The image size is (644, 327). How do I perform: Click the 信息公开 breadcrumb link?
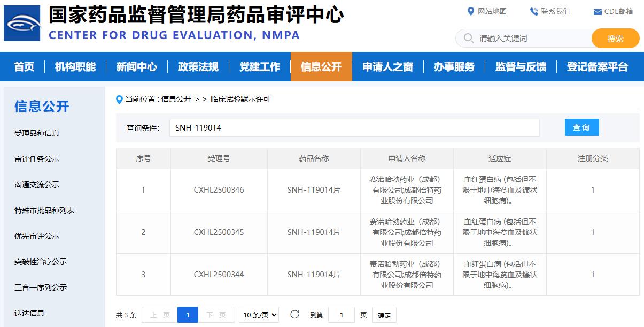(x=176, y=100)
